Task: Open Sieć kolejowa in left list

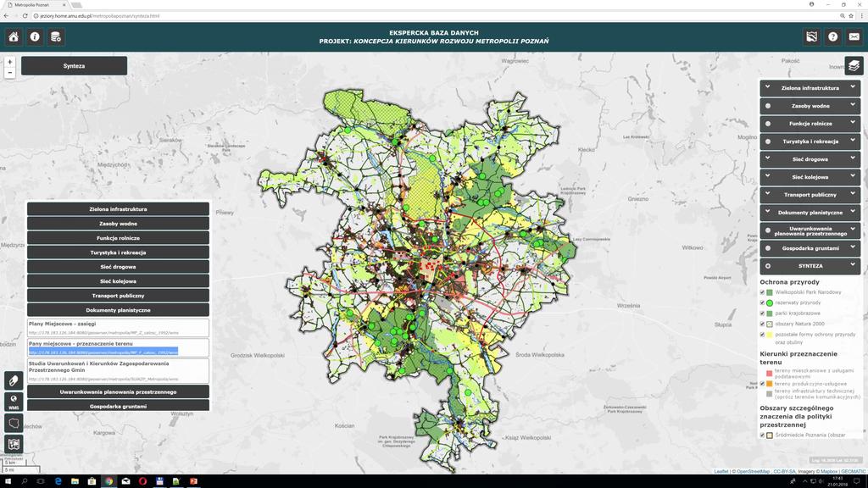Action: tap(118, 281)
